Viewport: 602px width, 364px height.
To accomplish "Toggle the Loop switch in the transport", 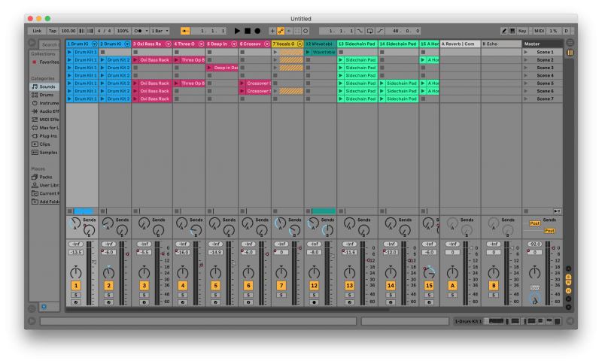I will [x=369, y=31].
